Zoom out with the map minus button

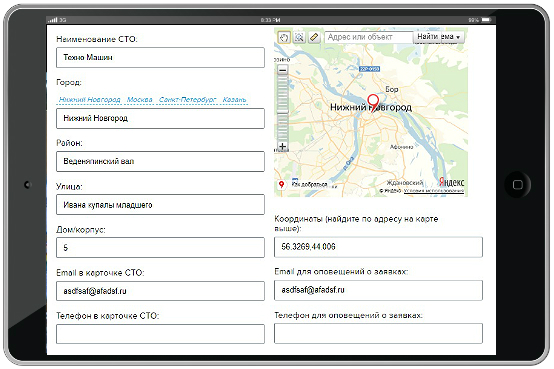click(282, 70)
